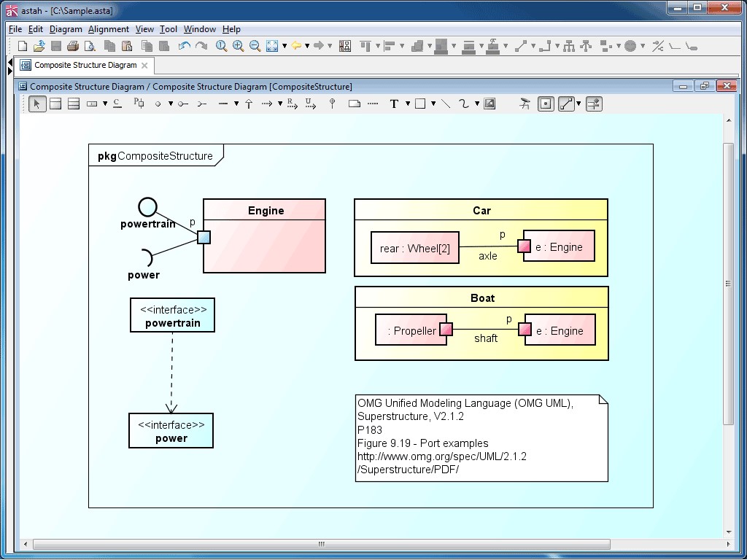
Task: Select the straight Line drawing tool
Action: coord(446,104)
